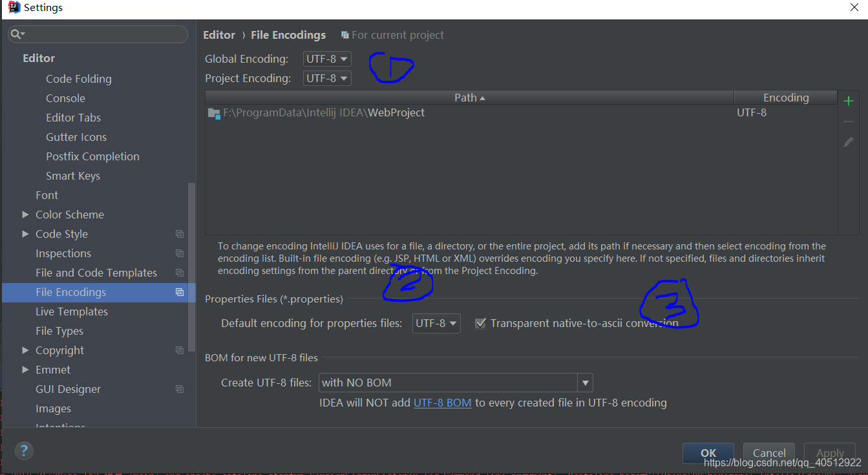Open File and Code Templates page
The image size is (868, 475).
click(x=96, y=273)
